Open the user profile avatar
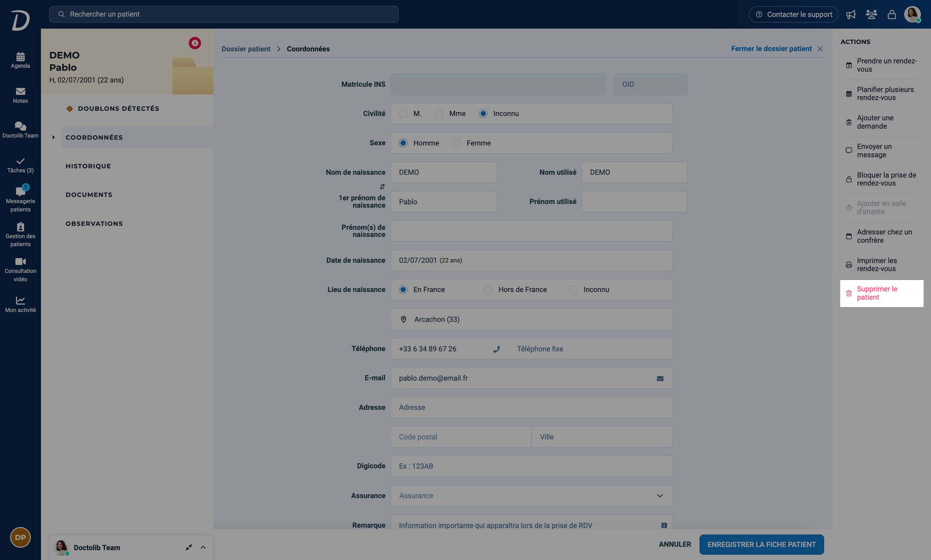 [912, 14]
